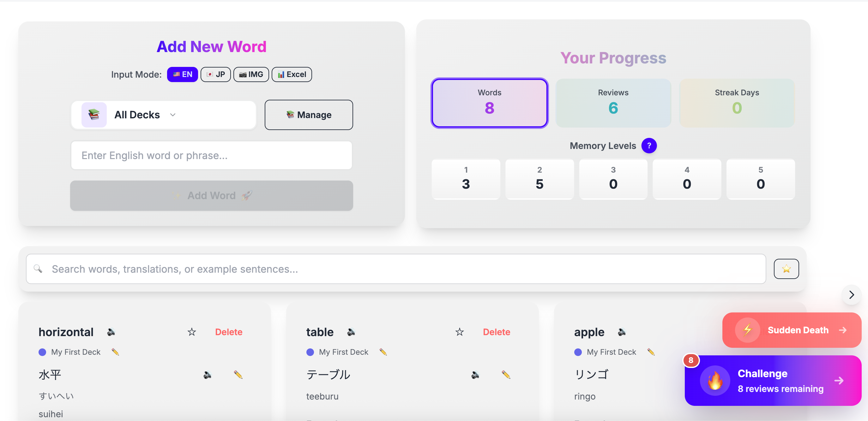Screen dimensions: 868x421
Task: Star the word horizontal as favorite
Action: pyautogui.click(x=192, y=332)
